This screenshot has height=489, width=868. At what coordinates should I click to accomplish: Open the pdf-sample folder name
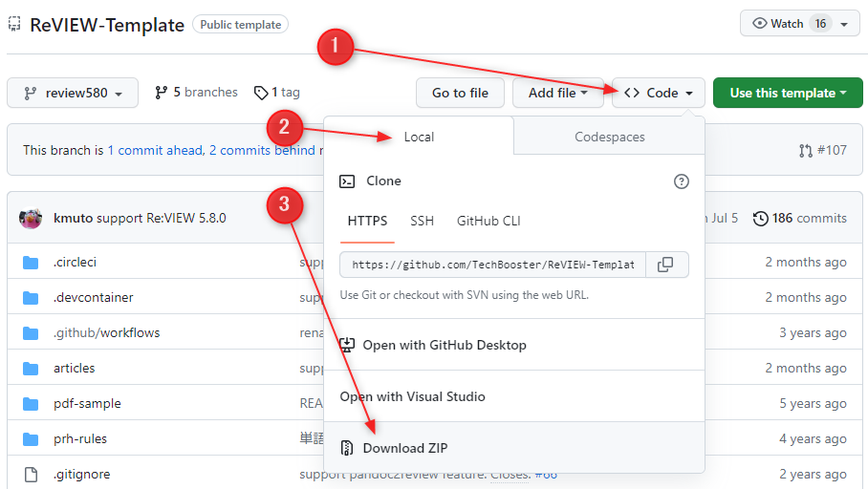pos(87,404)
